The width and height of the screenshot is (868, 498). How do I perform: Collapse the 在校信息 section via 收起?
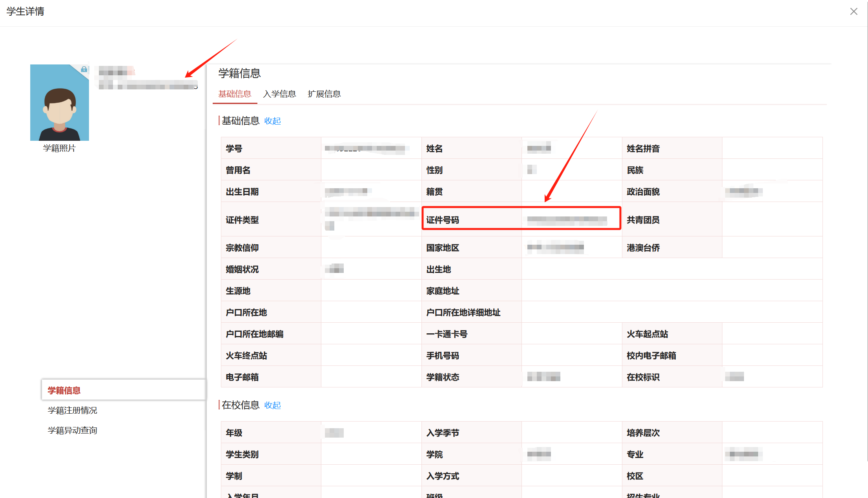click(272, 405)
